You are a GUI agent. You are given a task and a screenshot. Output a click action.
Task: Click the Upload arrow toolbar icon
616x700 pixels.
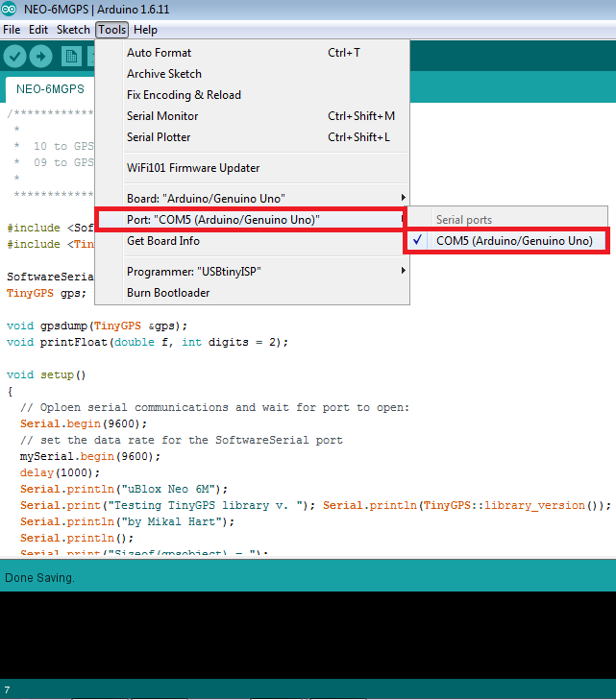click(x=40, y=57)
